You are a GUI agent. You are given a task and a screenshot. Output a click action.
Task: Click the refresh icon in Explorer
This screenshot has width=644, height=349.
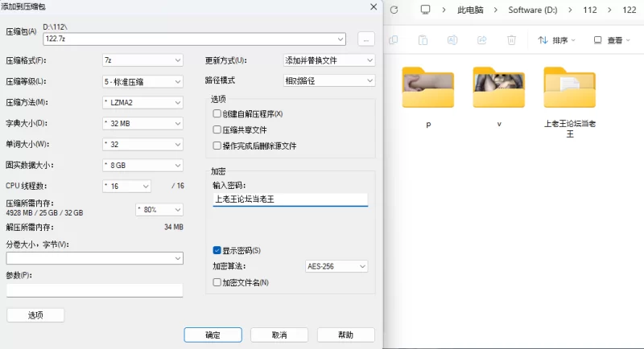pyautogui.click(x=394, y=10)
